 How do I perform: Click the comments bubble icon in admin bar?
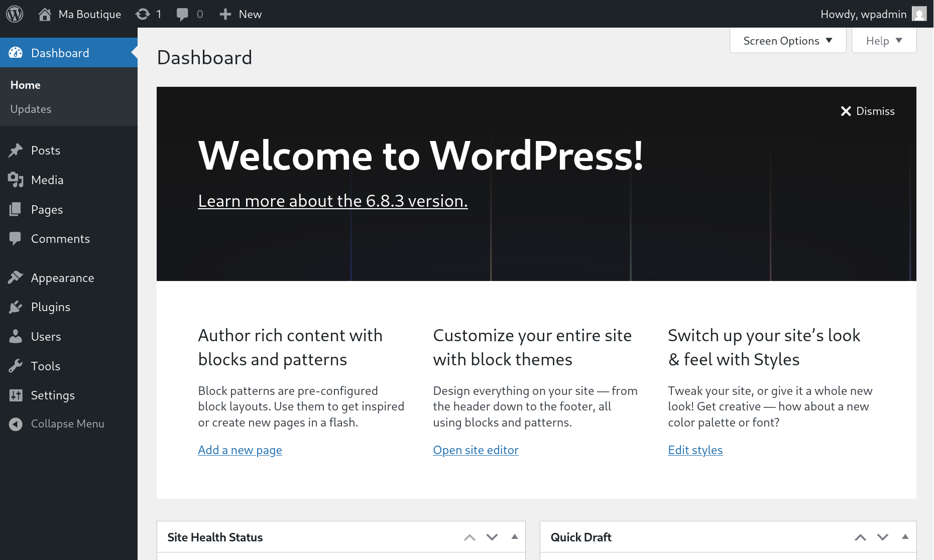click(x=182, y=14)
